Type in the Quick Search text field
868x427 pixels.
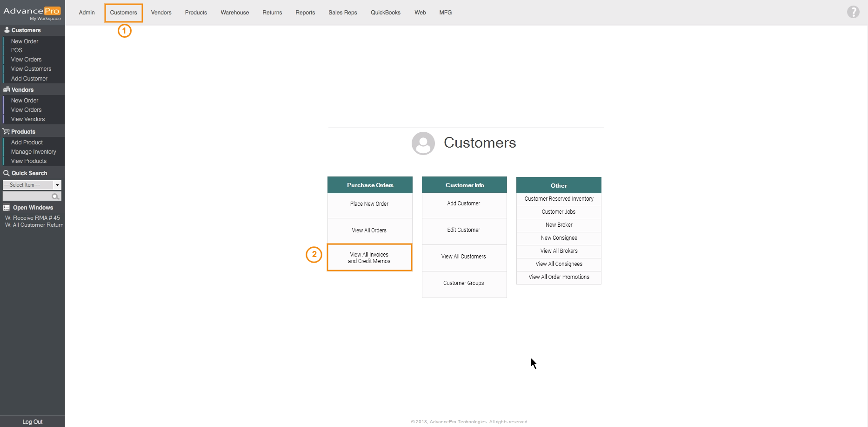click(27, 197)
